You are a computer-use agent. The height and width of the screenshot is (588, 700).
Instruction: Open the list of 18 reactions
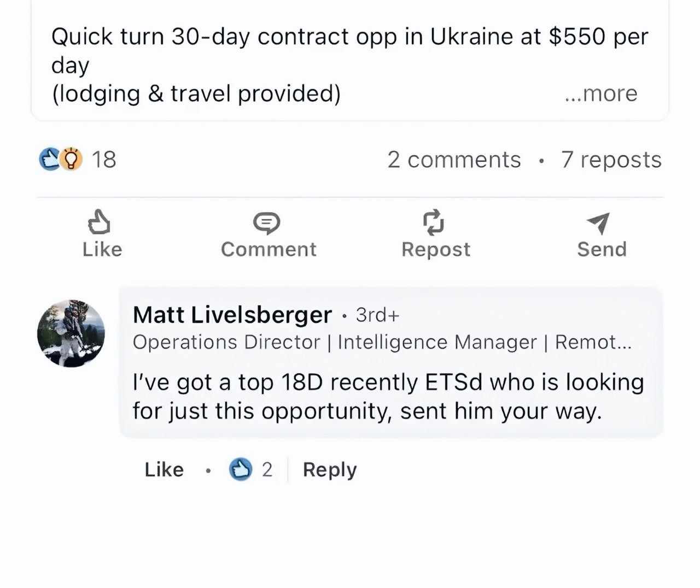click(x=104, y=160)
